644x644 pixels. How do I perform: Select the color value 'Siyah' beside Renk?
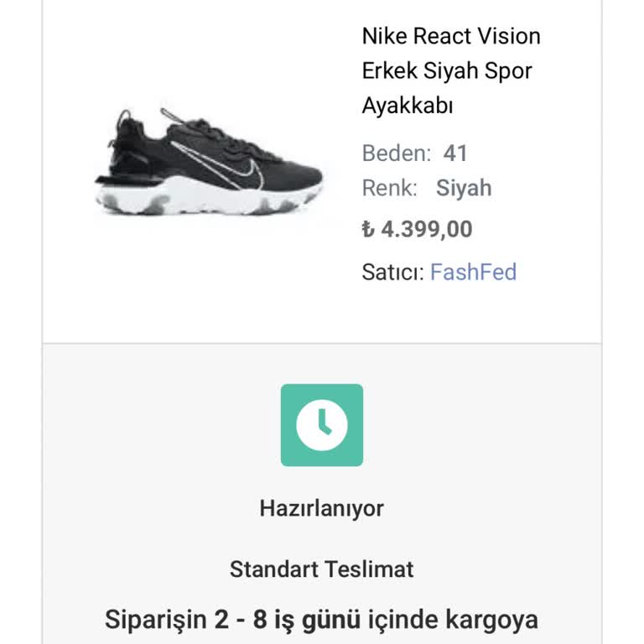pyautogui.click(x=464, y=188)
